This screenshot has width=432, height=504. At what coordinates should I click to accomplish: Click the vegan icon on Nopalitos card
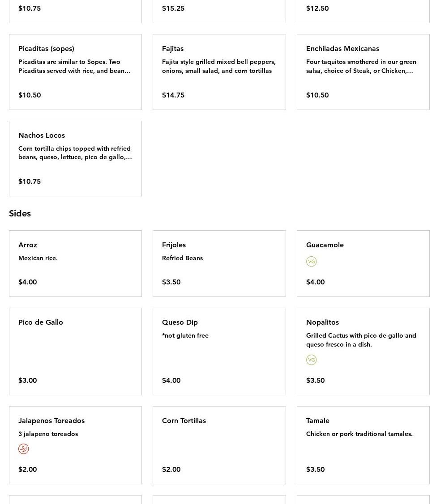(311, 360)
